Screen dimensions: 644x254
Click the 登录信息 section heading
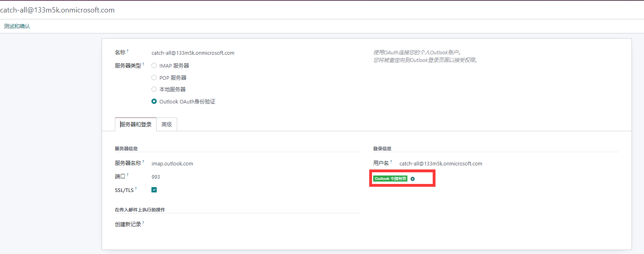coord(382,149)
